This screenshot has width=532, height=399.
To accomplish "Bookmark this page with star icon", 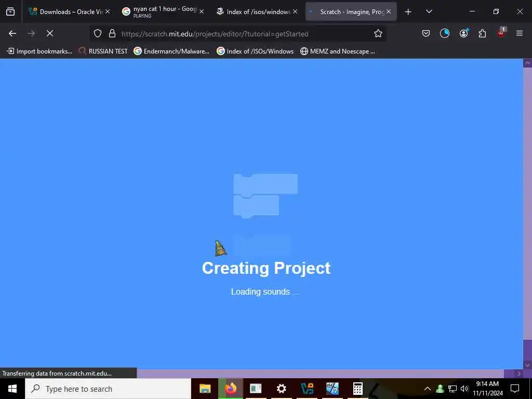I will [378, 33].
